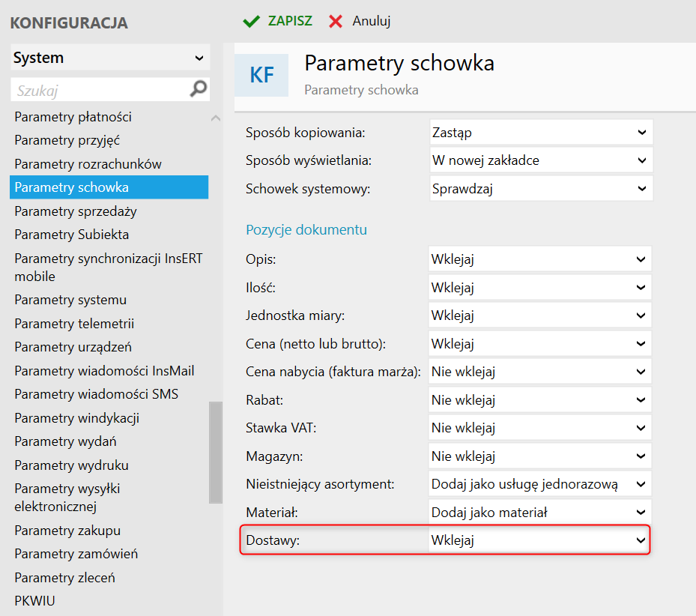Click the sidebar vertical scrollbar thumb
This screenshot has height=616, width=696.
pyautogui.click(x=216, y=453)
